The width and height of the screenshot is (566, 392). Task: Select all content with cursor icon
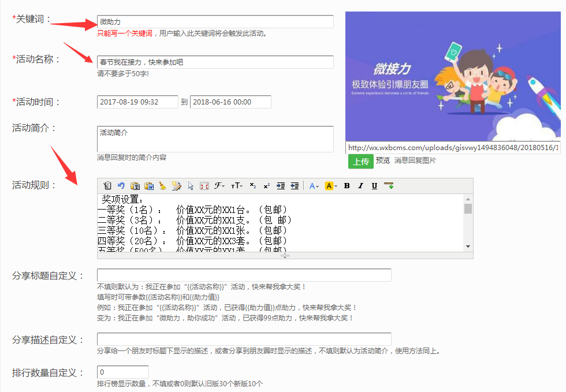point(191,185)
